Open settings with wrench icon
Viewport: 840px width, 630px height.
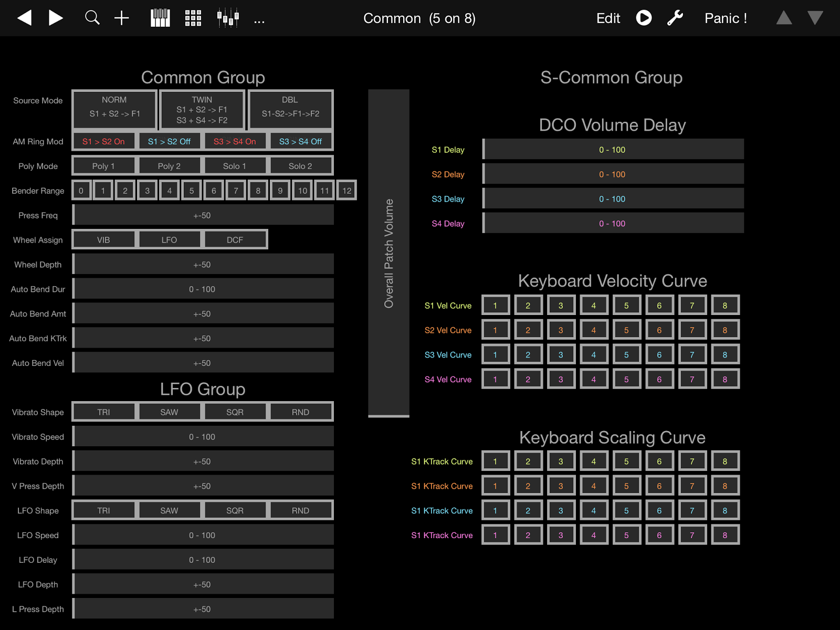coord(675,18)
